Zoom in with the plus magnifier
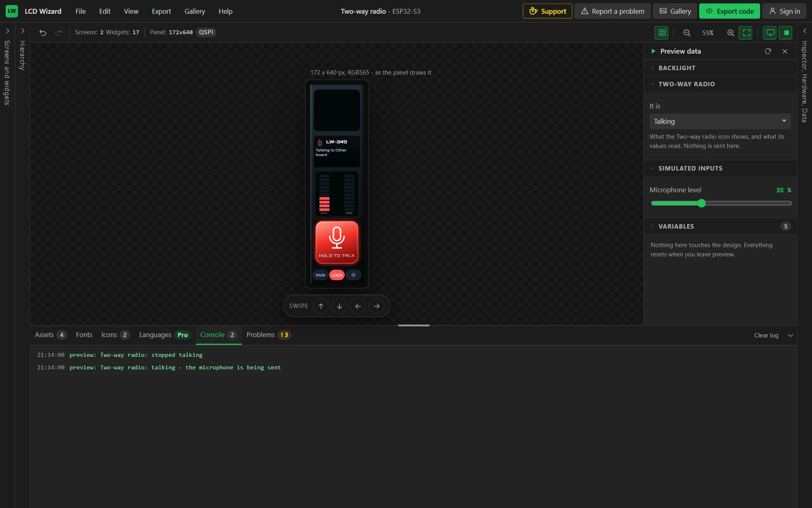Viewport: 812px width, 508px height. tap(731, 33)
